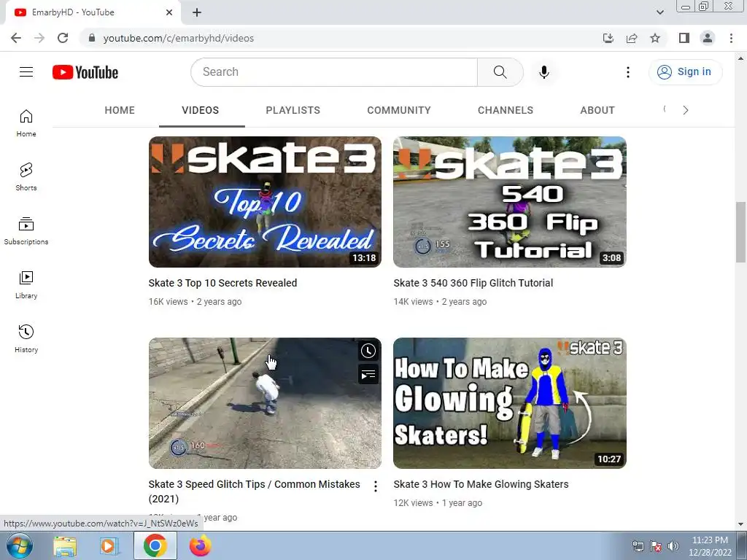The image size is (747, 560).
Task: Reload the current page
Action: pyautogui.click(x=63, y=38)
